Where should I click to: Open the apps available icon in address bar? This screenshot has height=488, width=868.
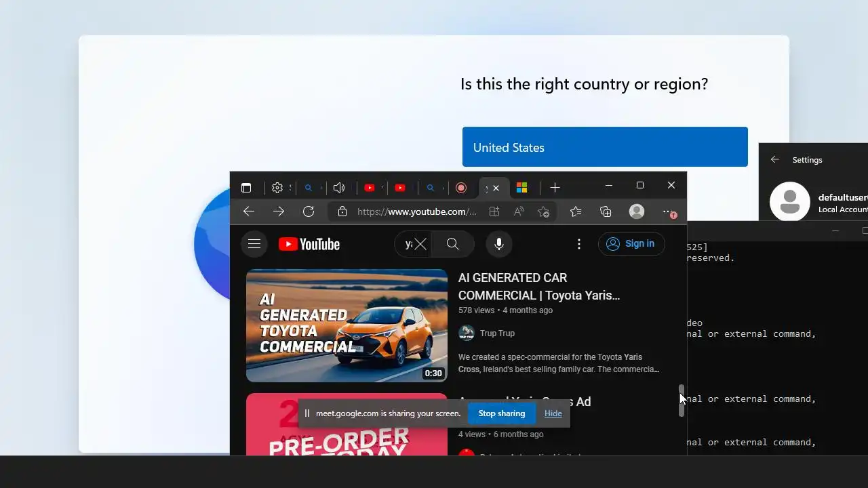click(494, 211)
